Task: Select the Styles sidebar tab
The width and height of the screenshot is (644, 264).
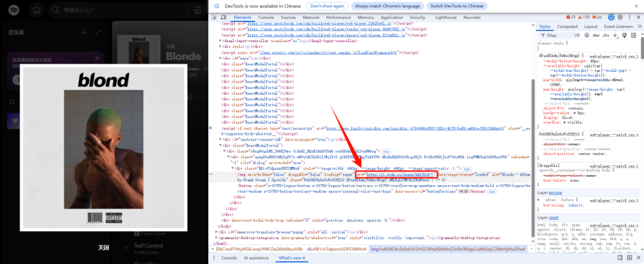Action: click(x=545, y=26)
